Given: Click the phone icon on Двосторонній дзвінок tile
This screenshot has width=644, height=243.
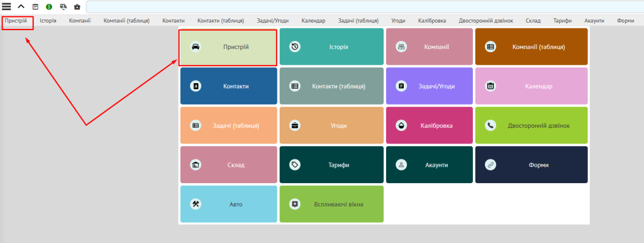Looking at the screenshot, I should click(x=491, y=125).
